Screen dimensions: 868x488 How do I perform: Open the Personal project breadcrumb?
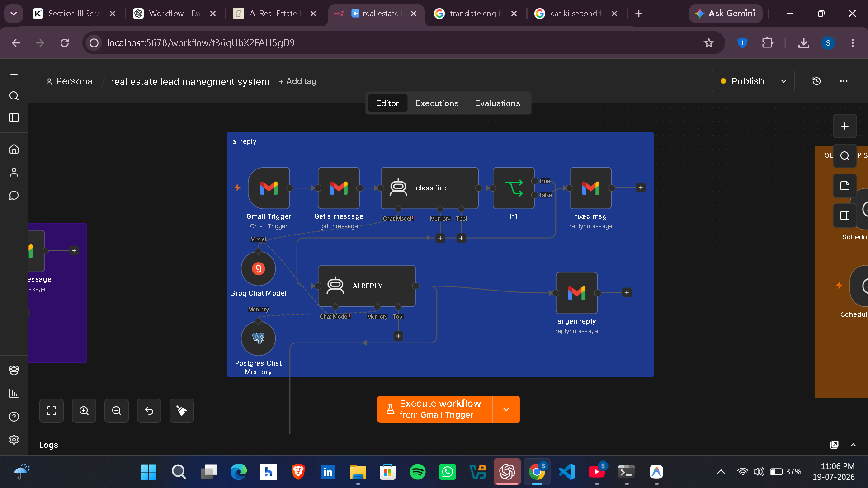pyautogui.click(x=70, y=81)
